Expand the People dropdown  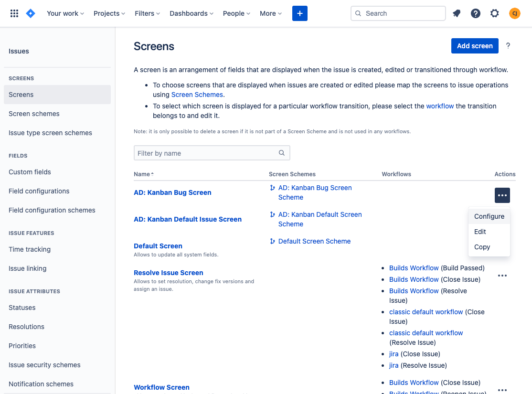pos(236,13)
